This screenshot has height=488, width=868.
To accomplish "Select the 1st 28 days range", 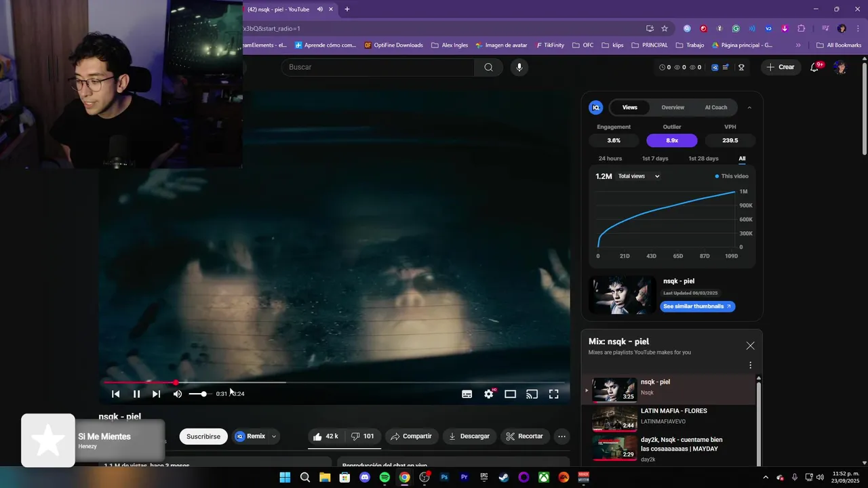I will tap(703, 159).
